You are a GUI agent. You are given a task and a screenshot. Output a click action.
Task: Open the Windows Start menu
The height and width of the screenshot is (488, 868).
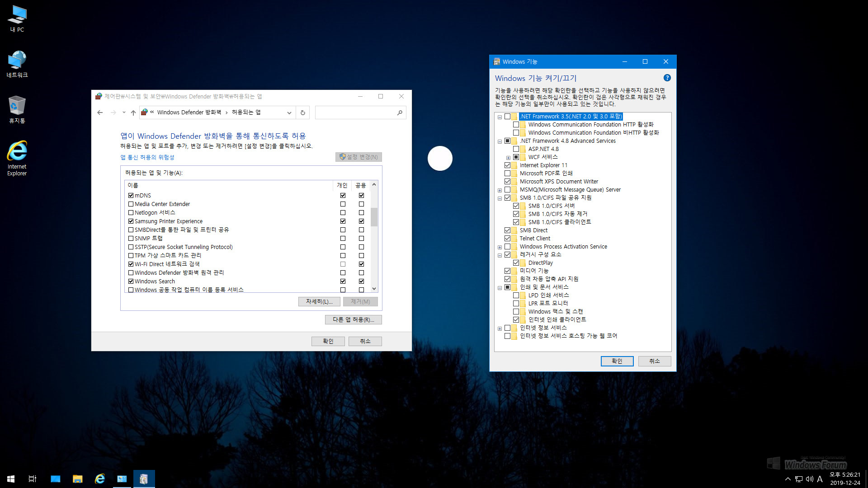[11, 479]
